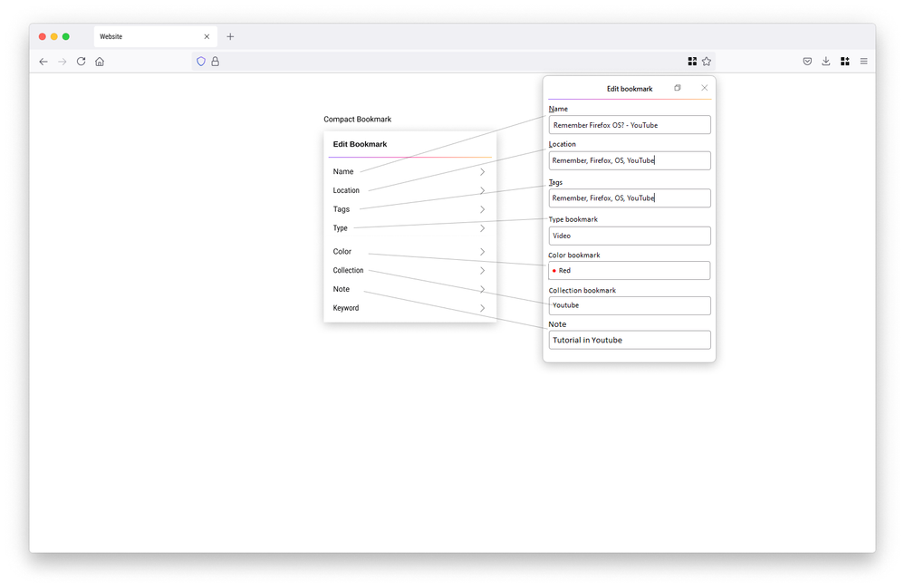Click the Note field reading Tutorial in Youtube
This screenshot has width=905, height=588.
[x=629, y=341]
